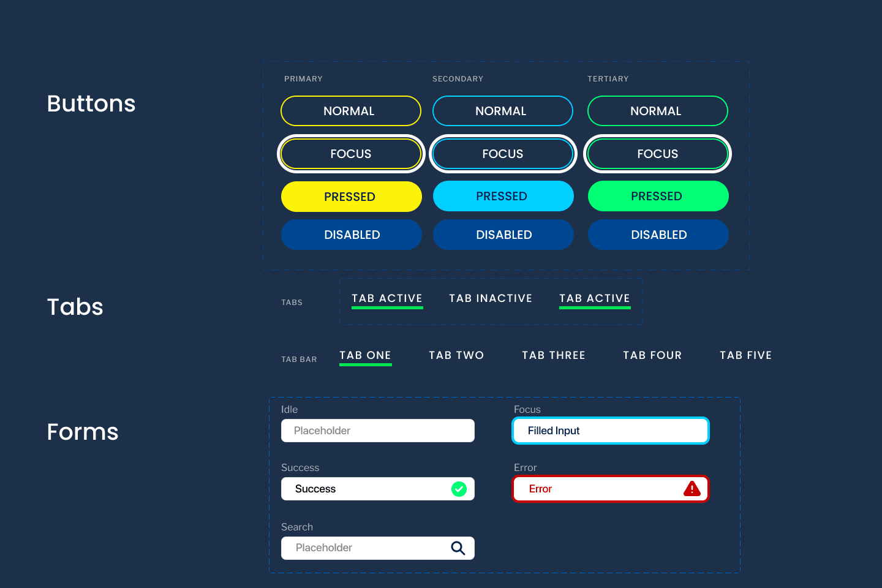
Task: Click the magnifier icon in Search field
Action: 458,548
